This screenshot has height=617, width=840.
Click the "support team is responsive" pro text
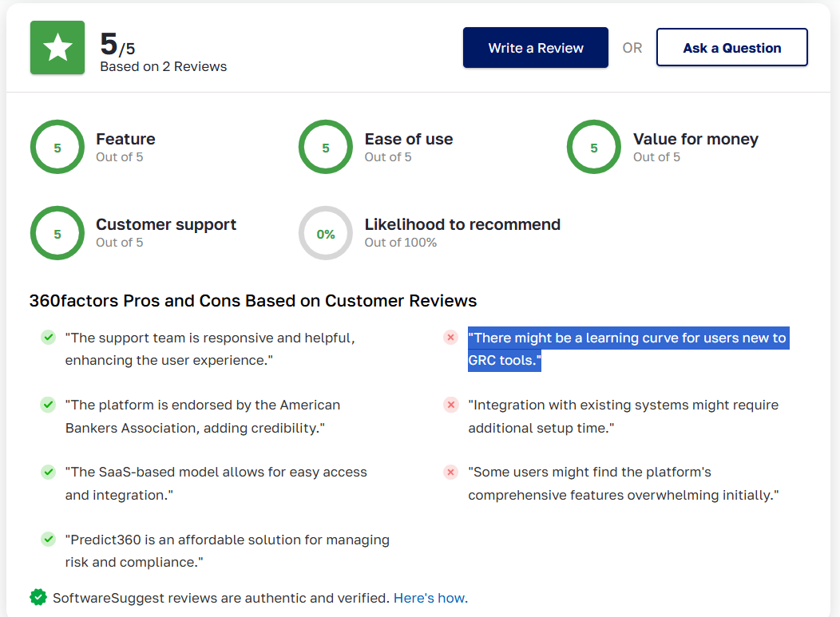coord(210,349)
